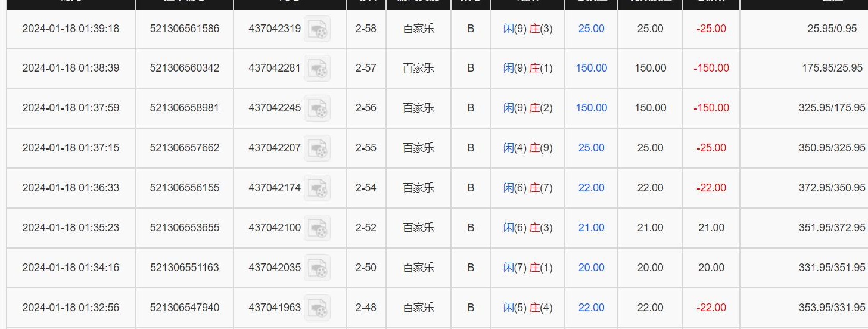Screen dimensions: 868x329
Task: Select order number 521306560342
Action: tap(185, 68)
